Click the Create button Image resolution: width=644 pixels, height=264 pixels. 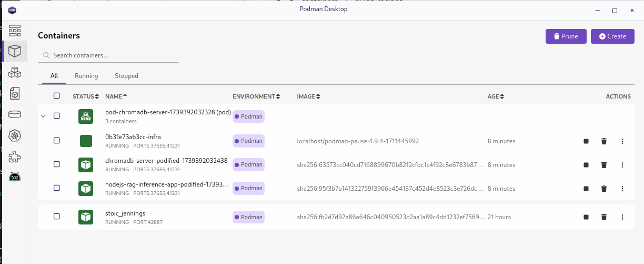point(612,36)
